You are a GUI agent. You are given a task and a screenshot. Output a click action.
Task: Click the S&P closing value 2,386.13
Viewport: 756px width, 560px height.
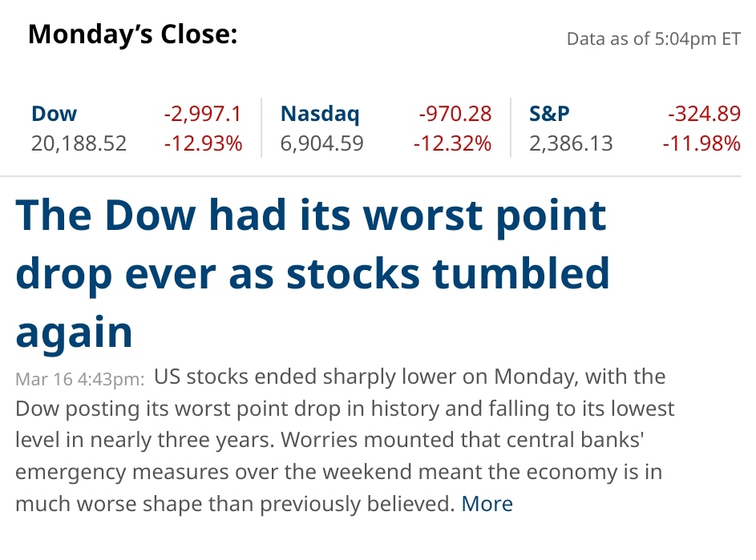[x=571, y=143]
